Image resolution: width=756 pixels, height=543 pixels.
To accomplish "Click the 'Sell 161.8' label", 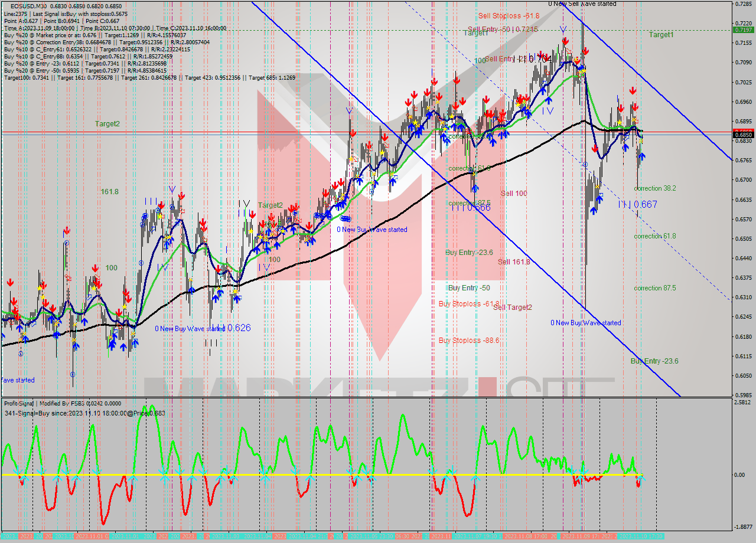I will (x=513, y=262).
